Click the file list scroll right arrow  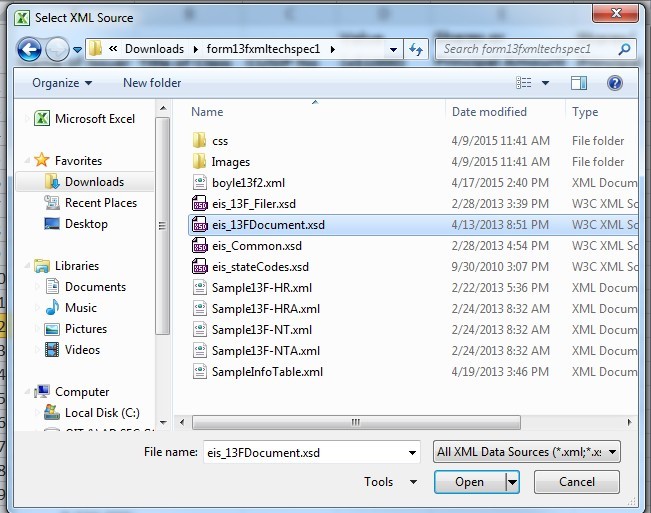[630, 422]
